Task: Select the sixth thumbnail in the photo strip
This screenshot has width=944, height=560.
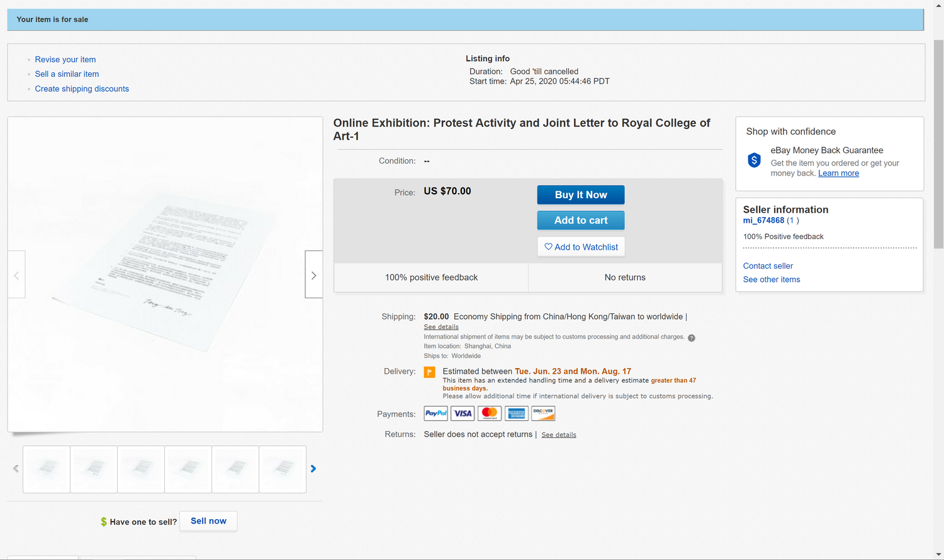Action: pos(283,469)
